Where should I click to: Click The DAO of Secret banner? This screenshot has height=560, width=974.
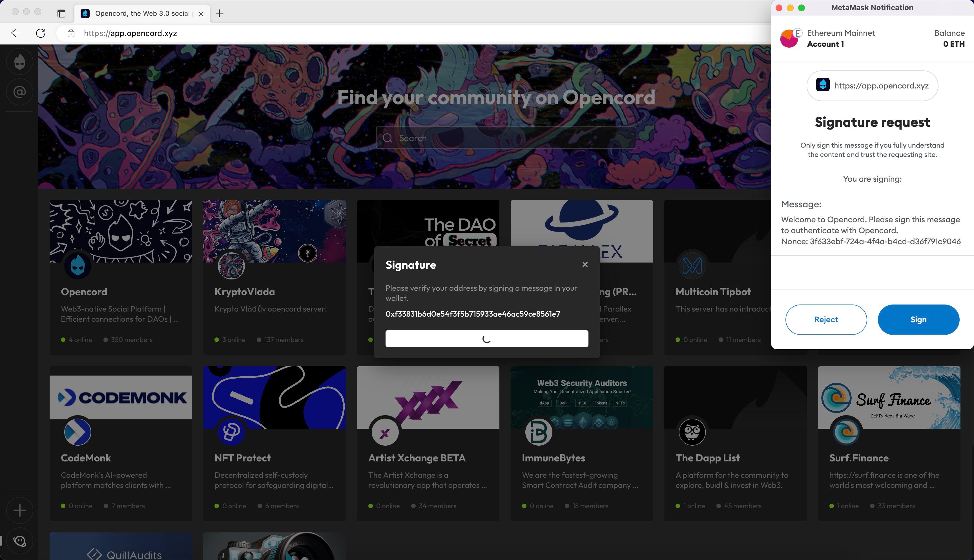428,223
